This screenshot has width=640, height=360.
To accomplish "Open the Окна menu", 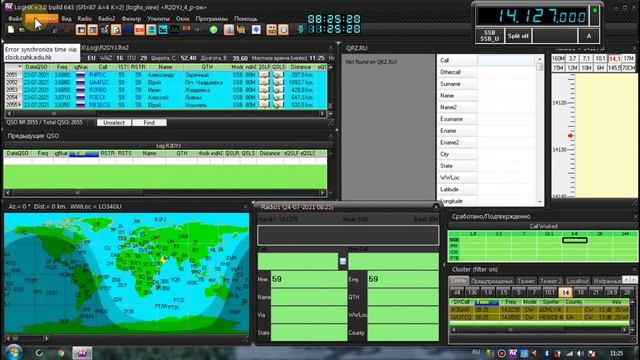I will pyautogui.click(x=182, y=19).
